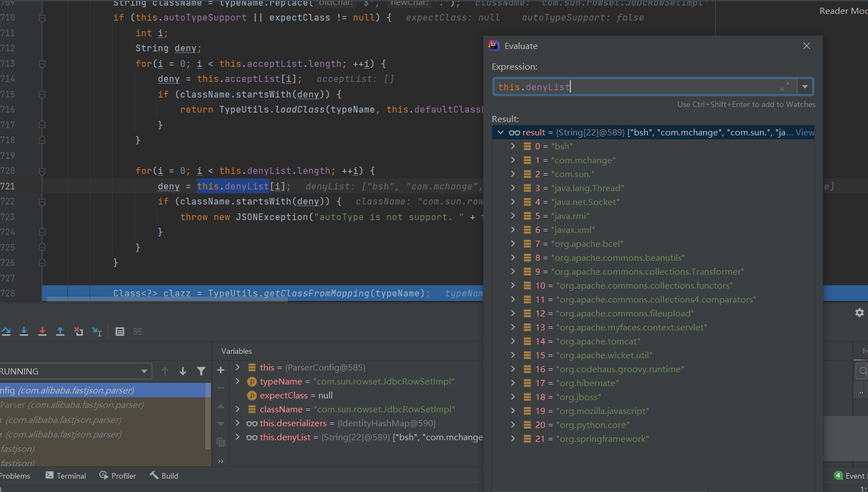Click the remove watch minus icon
Screen dimensions: 868x492
point(221,388)
